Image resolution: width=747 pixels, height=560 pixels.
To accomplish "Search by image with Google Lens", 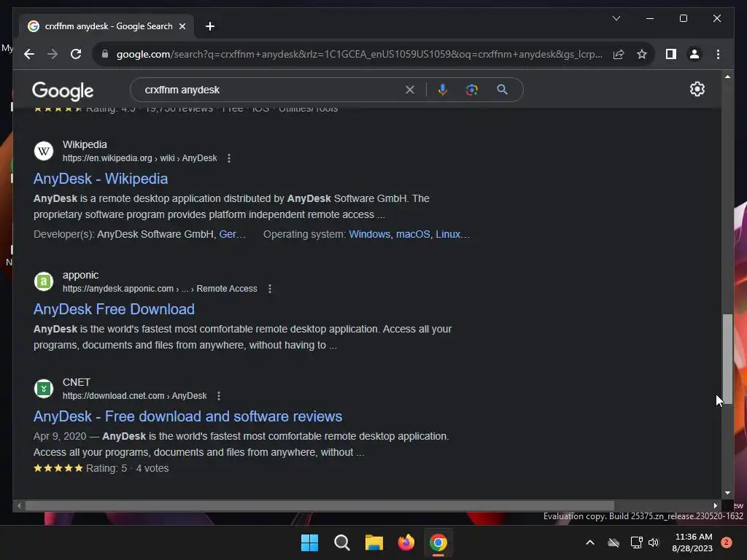I will [x=472, y=90].
